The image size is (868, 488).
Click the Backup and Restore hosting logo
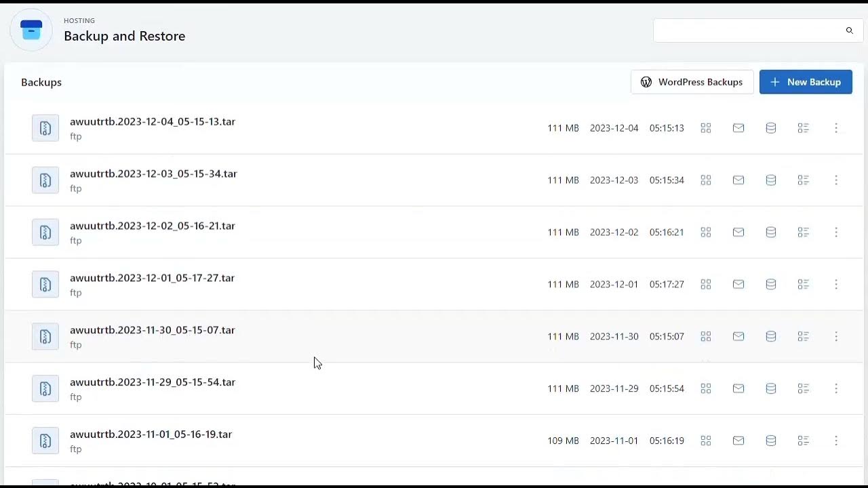point(31,30)
